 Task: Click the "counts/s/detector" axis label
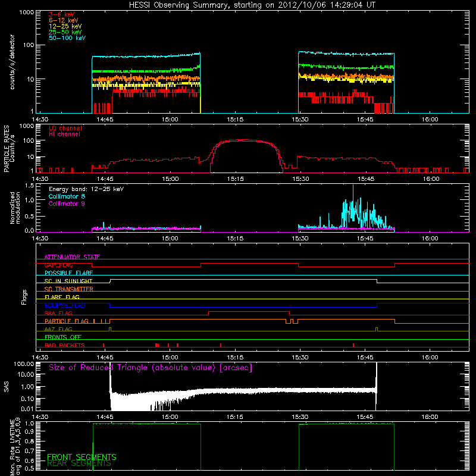[x=12, y=62]
